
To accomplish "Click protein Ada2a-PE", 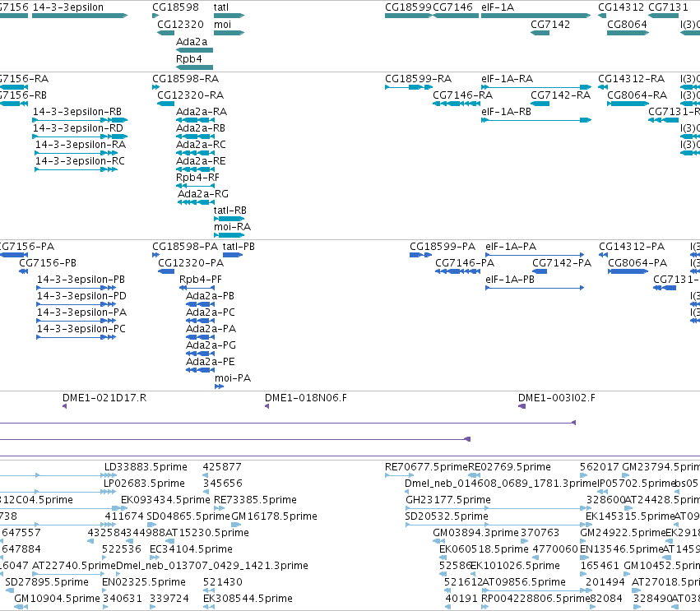I will coord(211,362).
